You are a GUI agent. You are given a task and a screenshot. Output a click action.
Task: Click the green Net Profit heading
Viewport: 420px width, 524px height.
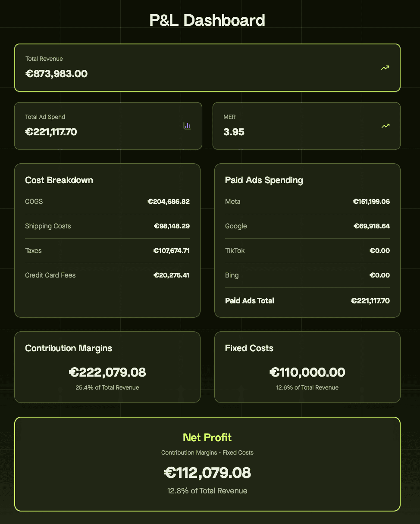(207, 437)
